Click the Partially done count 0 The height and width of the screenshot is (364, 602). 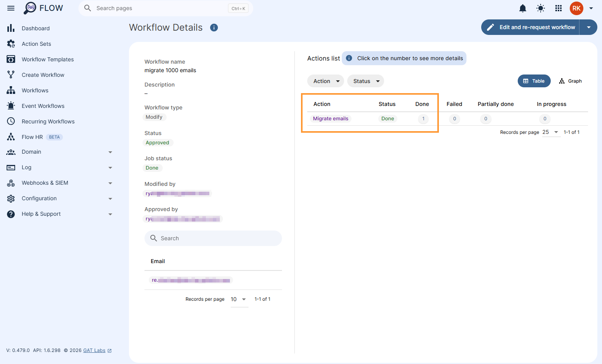tap(485, 119)
